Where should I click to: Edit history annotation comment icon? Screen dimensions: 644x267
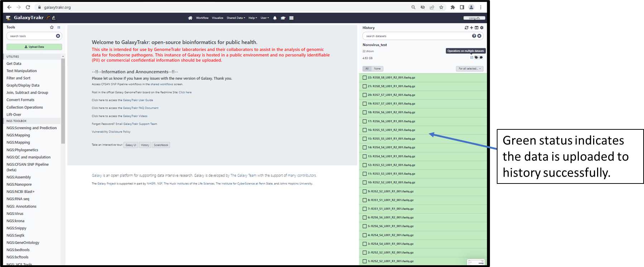[481, 57]
